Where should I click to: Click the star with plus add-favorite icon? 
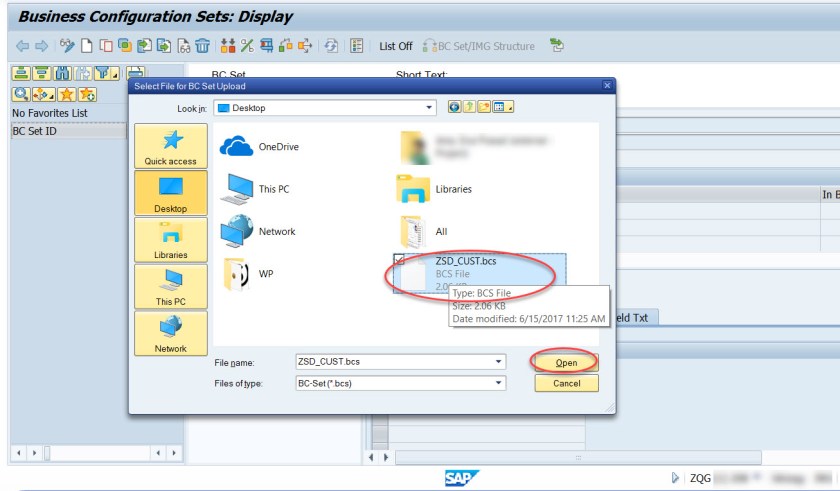(87, 94)
